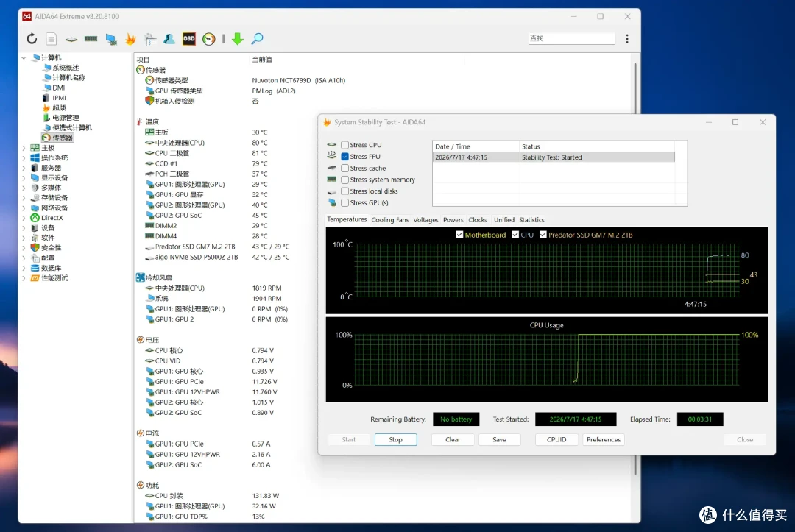The image size is (795, 532).
Task: Click the magnifier search icon in toolbar
Action: point(257,38)
